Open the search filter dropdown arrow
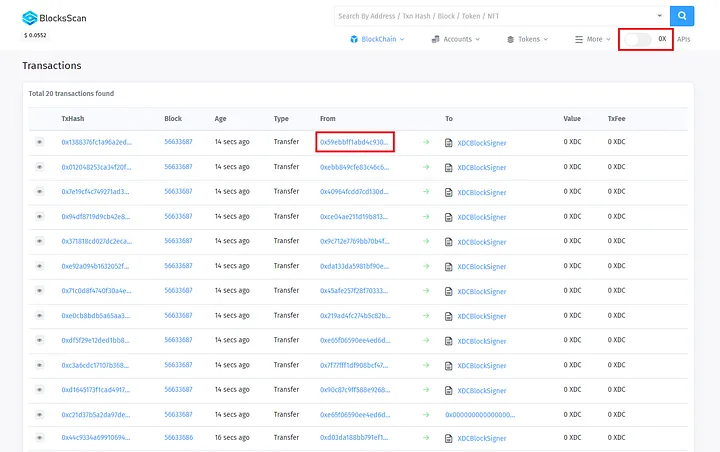The height and width of the screenshot is (452, 720). point(659,16)
